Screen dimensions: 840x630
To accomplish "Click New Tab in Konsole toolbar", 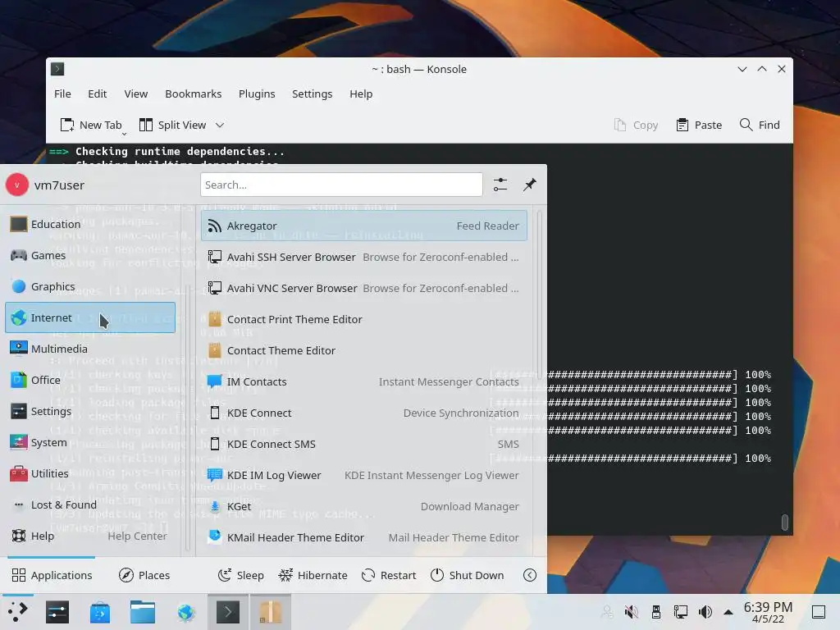I will pyautogui.click(x=91, y=125).
